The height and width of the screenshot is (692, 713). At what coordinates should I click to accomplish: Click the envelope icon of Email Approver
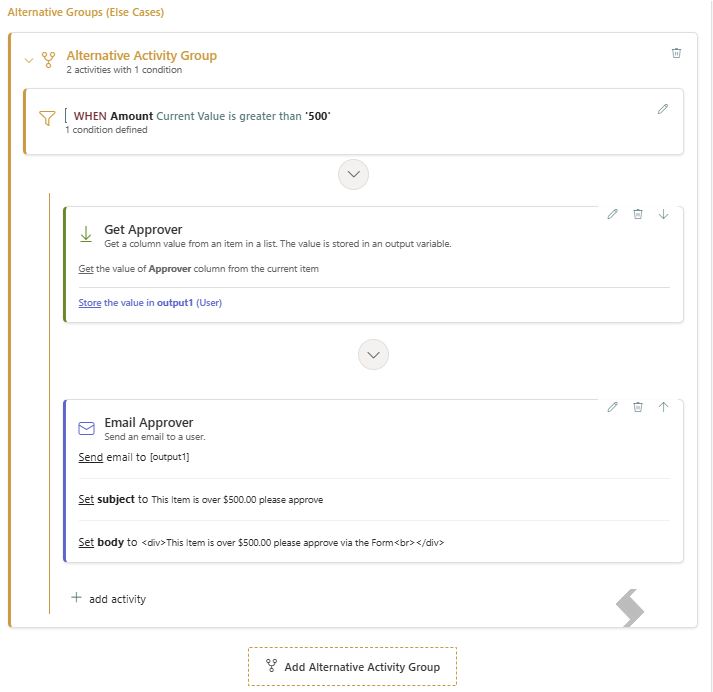click(86, 428)
